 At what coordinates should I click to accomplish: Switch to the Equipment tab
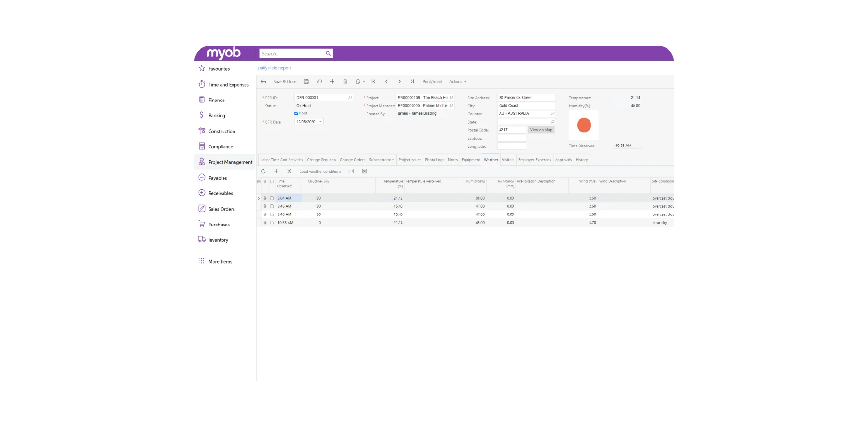click(x=471, y=160)
